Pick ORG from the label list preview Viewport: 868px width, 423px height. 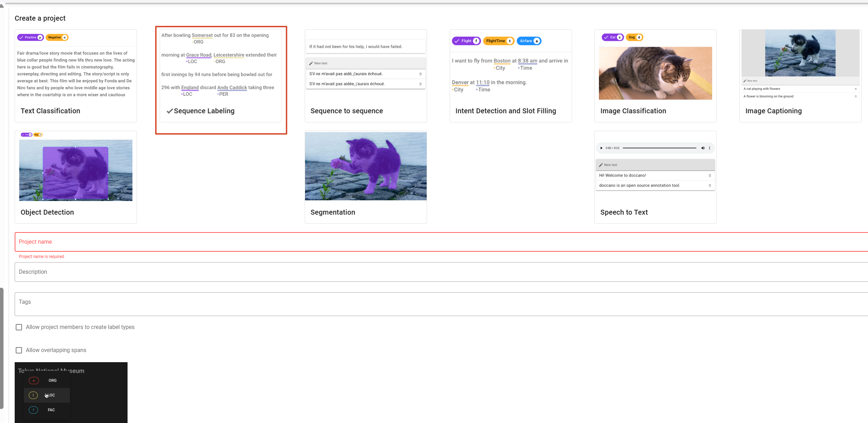(x=47, y=380)
